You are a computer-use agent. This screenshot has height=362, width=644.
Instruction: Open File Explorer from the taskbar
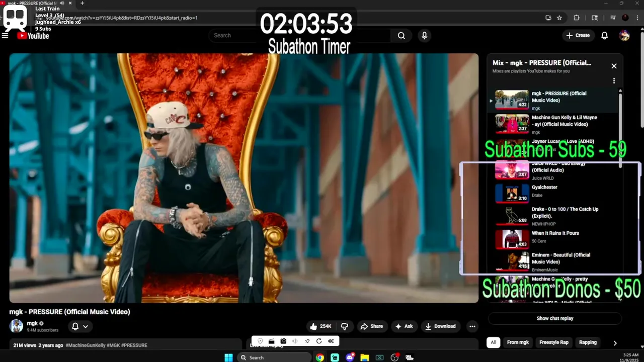(365, 357)
